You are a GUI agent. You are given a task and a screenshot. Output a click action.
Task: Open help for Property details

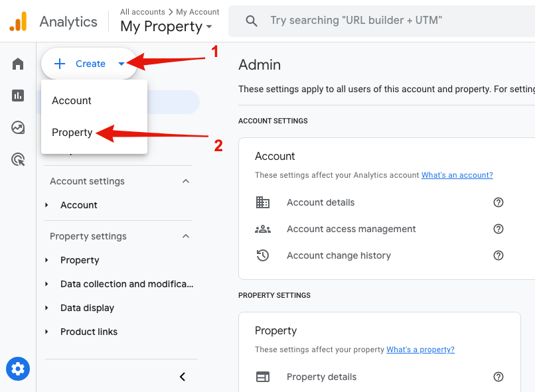tap(498, 377)
